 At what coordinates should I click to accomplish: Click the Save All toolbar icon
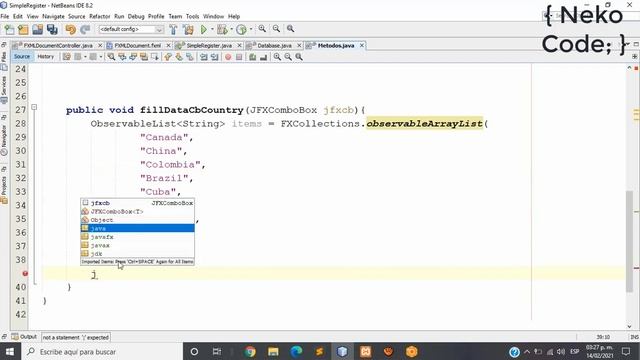52,29
